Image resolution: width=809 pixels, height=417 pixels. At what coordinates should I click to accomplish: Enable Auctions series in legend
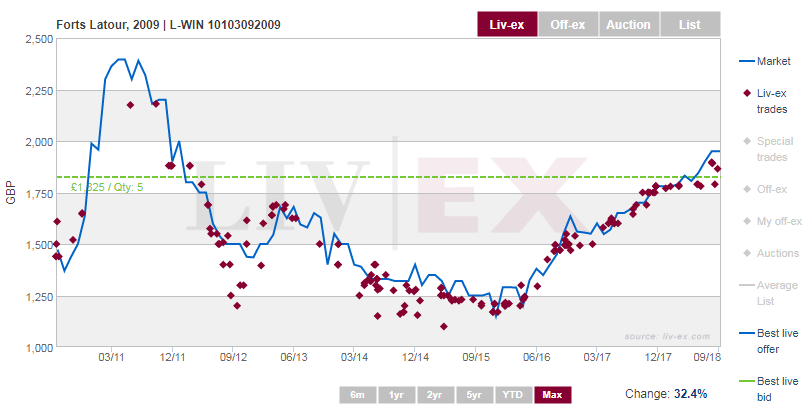[770, 253]
